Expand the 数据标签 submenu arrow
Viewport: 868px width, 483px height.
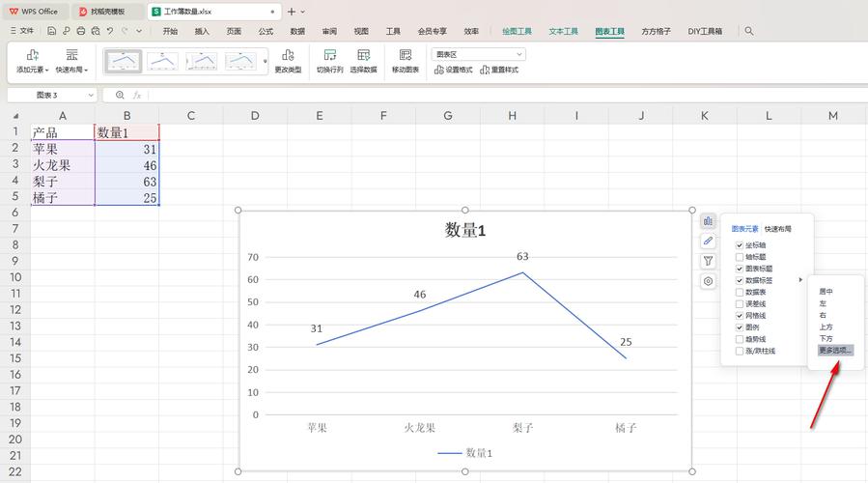point(800,280)
